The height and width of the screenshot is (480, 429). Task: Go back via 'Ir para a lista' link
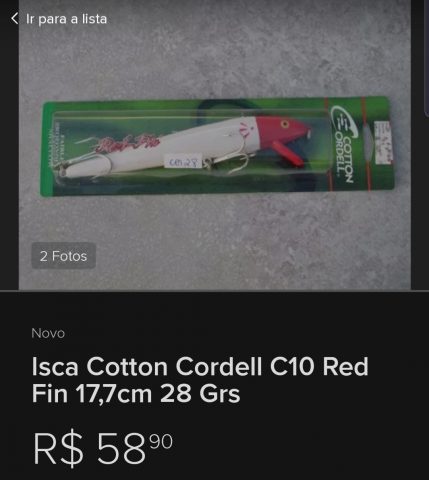pyautogui.click(x=66, y=19)
